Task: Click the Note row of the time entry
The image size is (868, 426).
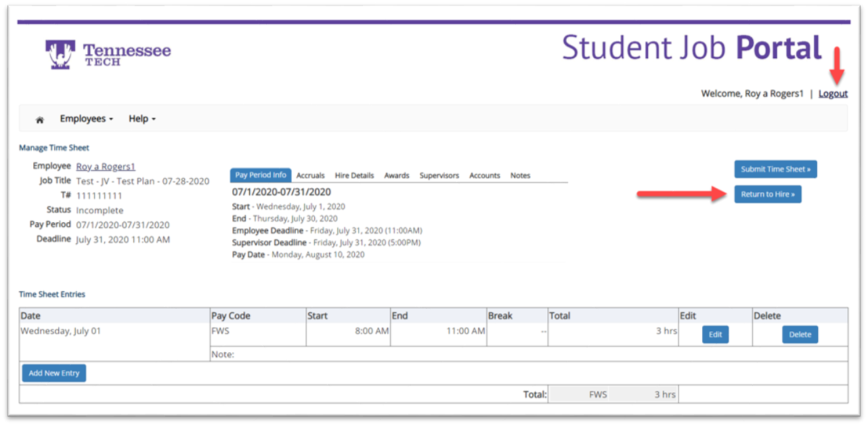Action: [x=528, y=354]
